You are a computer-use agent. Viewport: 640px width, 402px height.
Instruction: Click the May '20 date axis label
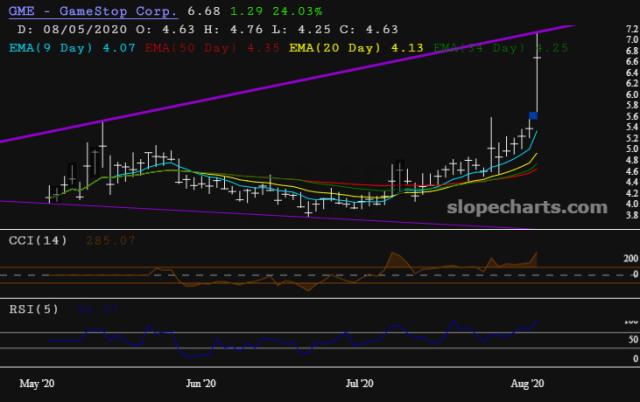point(37,384)
